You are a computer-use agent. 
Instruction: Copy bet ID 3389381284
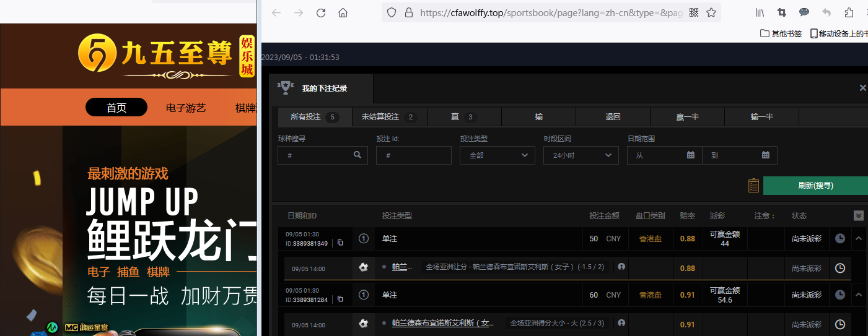[340, 299]
